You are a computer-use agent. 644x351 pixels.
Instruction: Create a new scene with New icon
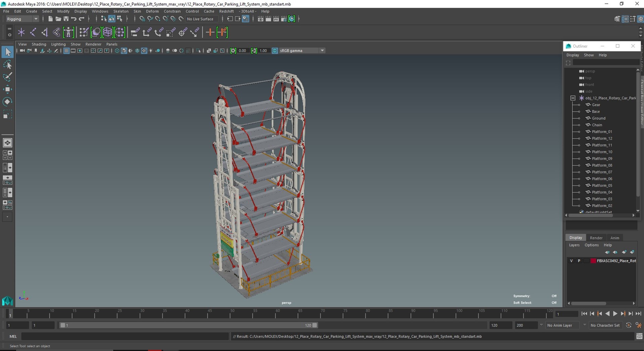coord(50,19)
